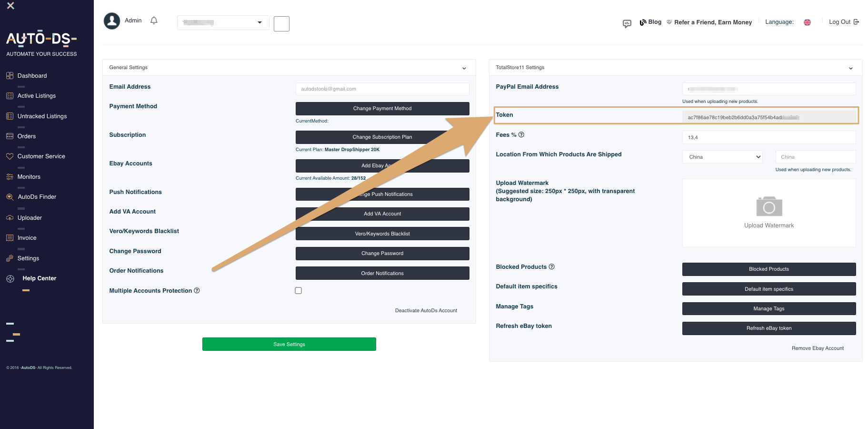The width and height of the screenshot is (868, 429).
Task: Click the Uploader cloud icon
Action: (10, 217)
